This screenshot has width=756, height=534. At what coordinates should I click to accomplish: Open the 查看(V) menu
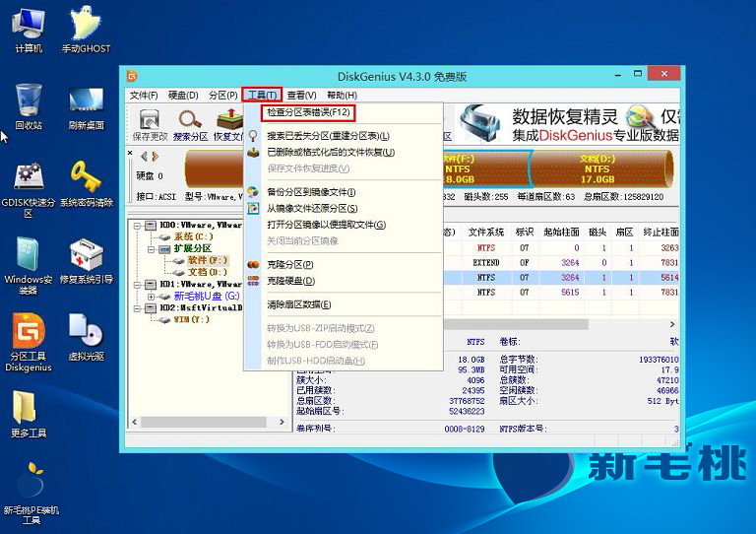[302, 95]
